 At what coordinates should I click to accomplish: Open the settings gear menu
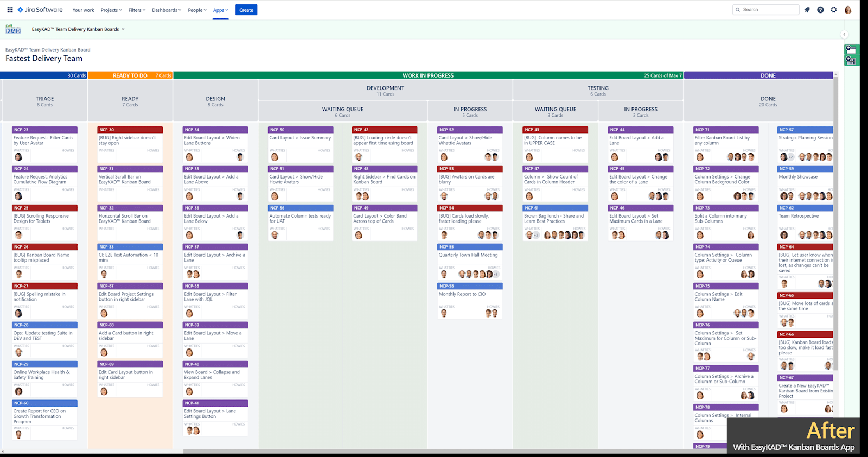[834, 10]
